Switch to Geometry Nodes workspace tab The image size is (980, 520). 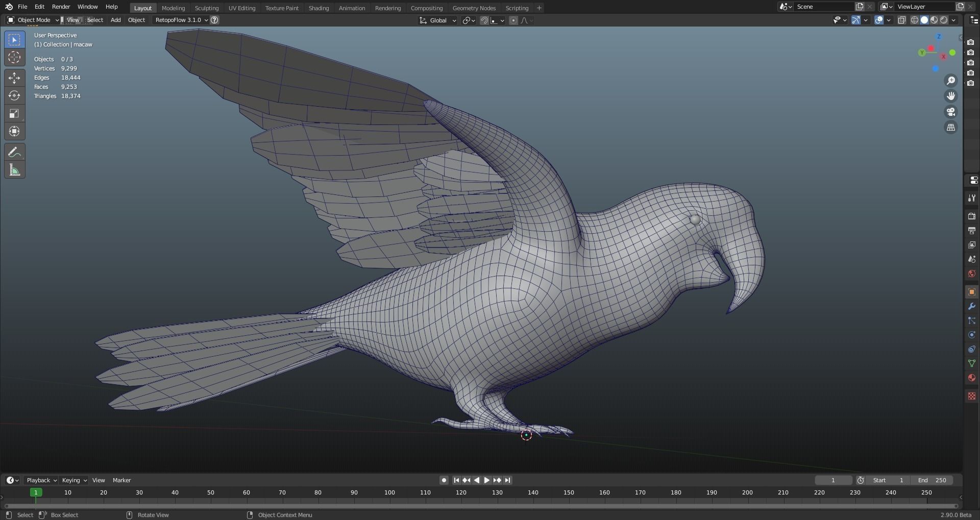tap(474, 8)
